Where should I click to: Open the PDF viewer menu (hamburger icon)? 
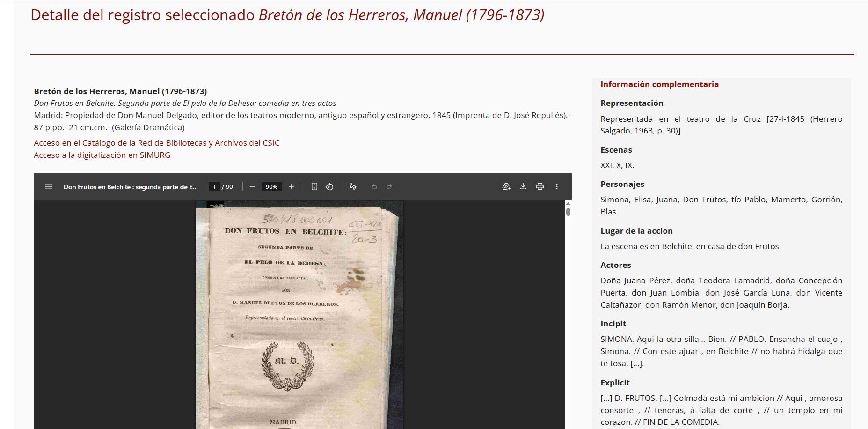(48, 186)
